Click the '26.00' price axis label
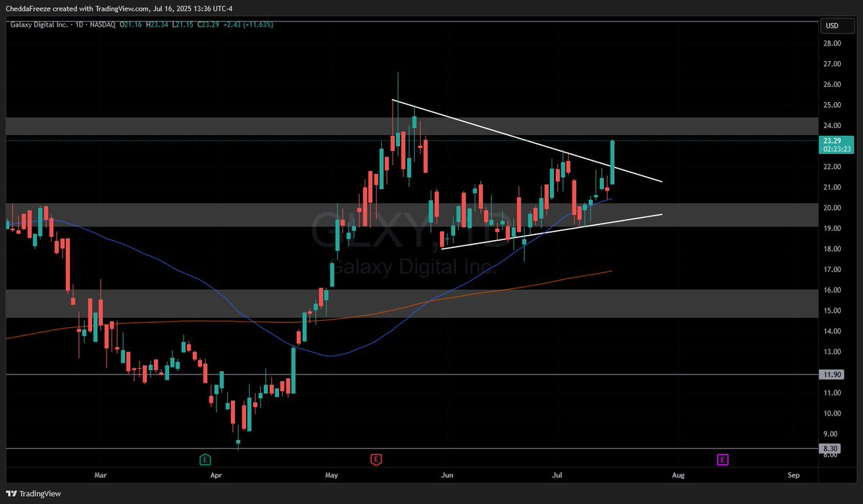The width and height of the screenshot is (863, 504). click(832, 84)
